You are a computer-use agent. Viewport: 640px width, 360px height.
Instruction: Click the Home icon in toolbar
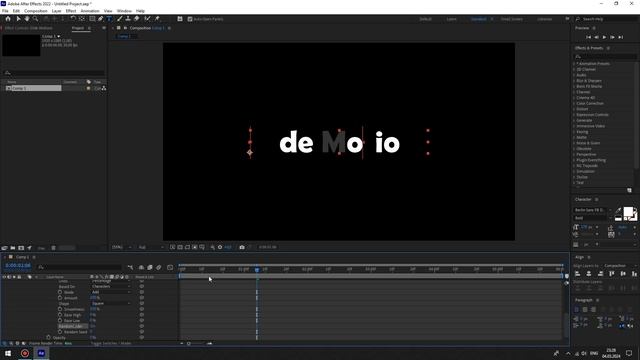8,19
